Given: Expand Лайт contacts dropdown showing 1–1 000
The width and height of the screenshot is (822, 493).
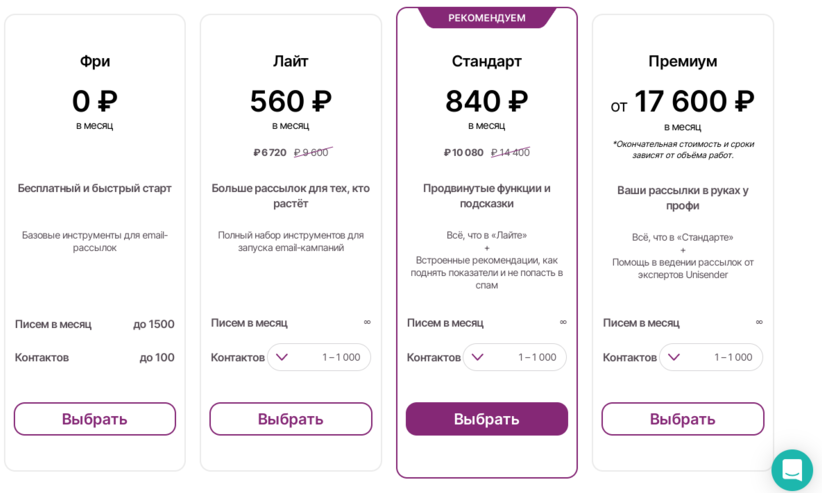Looking at the screenshot, I should pyautogui.click(x=319, y=357).
